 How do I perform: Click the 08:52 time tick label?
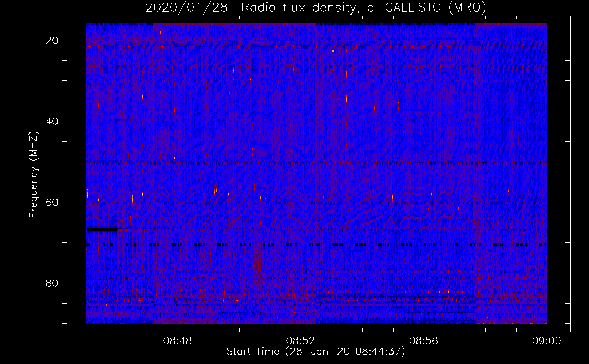300,341
